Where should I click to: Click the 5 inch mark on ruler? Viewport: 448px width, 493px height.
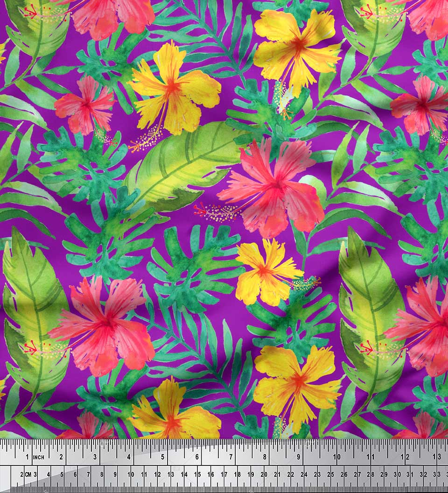click(163, 457)
